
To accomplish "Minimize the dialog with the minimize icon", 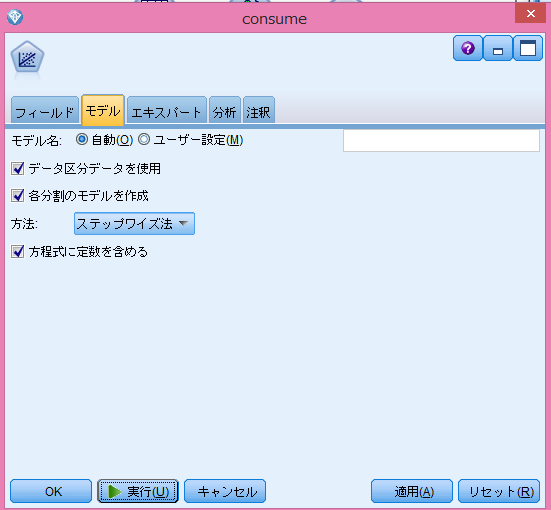I will pyautogui.click(x=498, y=48).
